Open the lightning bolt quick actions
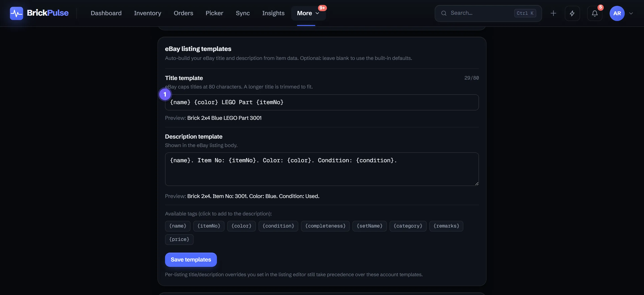This screenshot has width=644, height=295. pyautogui.click(x=572, y=13)
